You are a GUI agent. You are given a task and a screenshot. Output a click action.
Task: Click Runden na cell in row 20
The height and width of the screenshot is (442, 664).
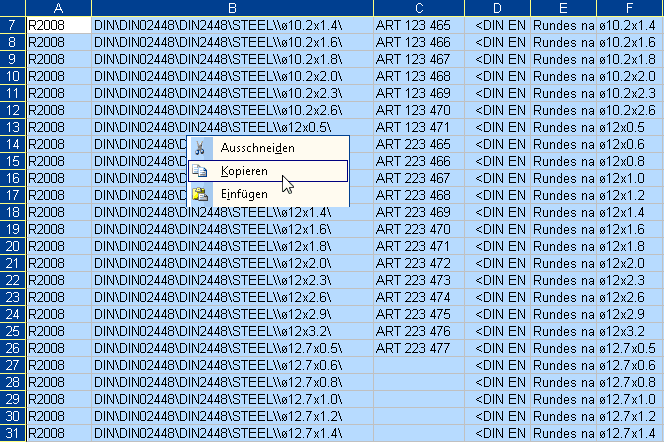pos(562,246)
